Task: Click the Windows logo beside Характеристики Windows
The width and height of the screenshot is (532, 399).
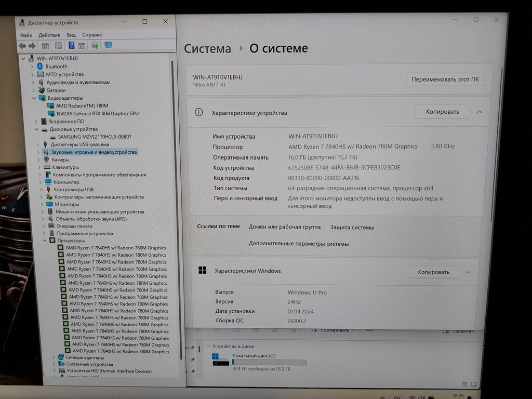Action: [203, 270]
